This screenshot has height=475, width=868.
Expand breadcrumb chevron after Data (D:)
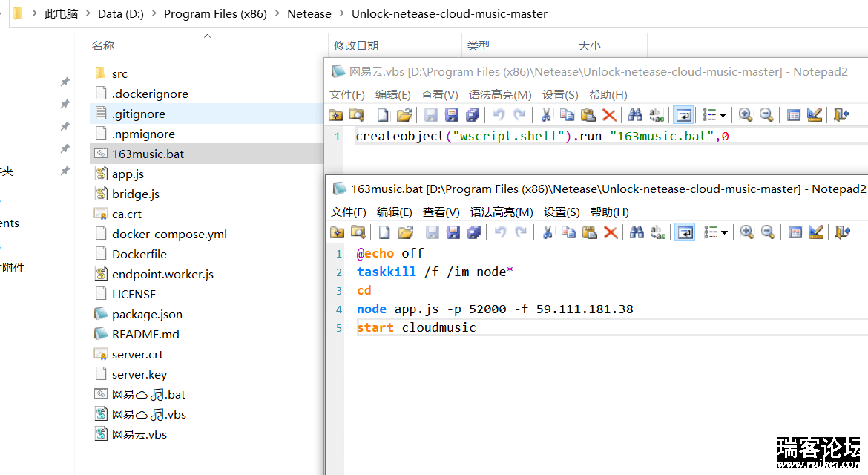click(x=154, y=14)
